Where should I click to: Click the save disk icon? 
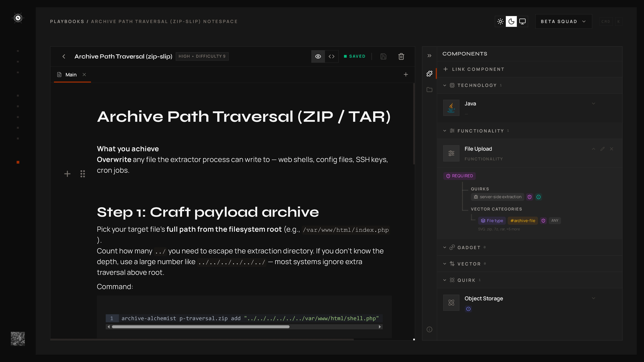pyautogui.click(x=383, y=56)
